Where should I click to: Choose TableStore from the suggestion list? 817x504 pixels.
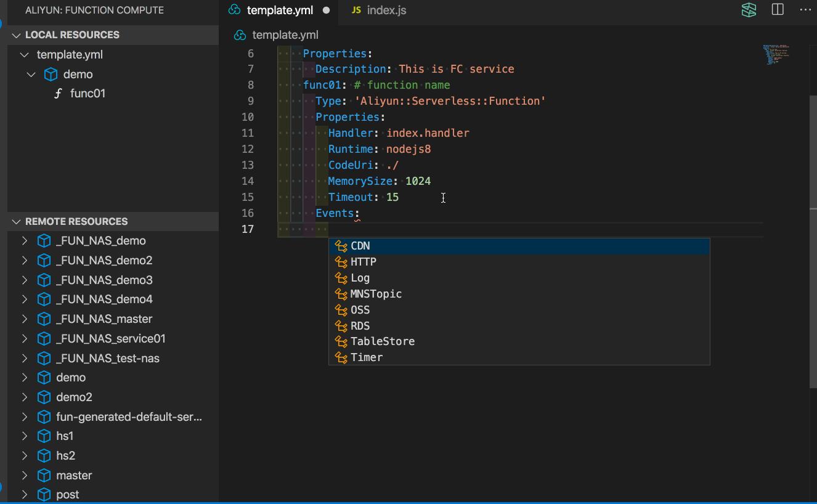pos(382,341)
